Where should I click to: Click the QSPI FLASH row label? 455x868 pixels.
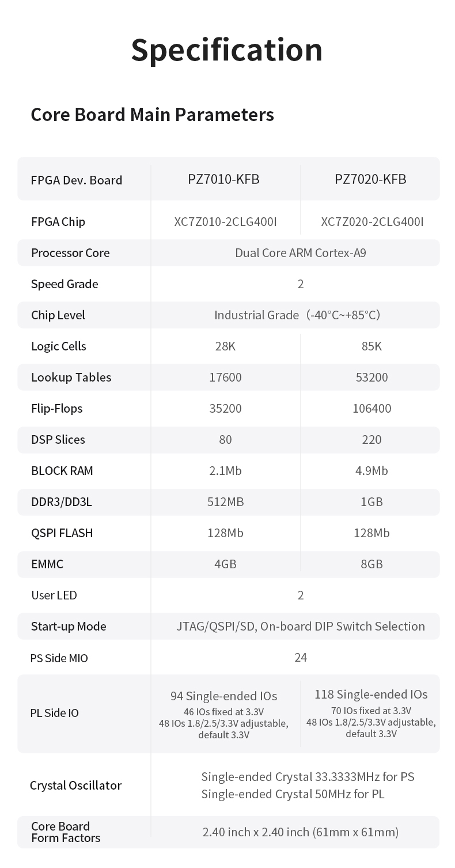pos(62,533)
